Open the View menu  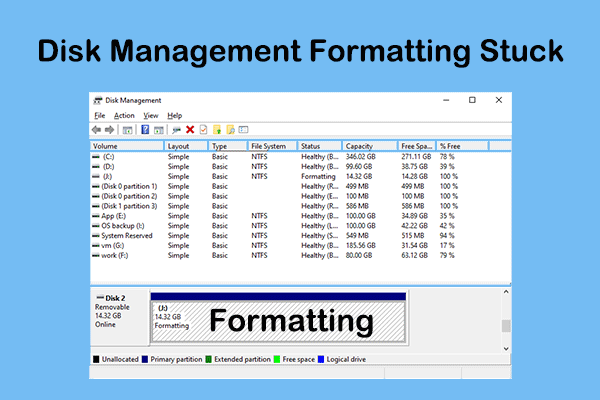tap(151, 115)
